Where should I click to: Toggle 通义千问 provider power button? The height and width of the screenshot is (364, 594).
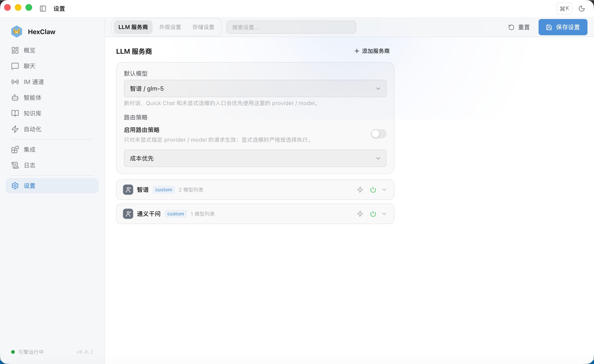pos(373,214)
